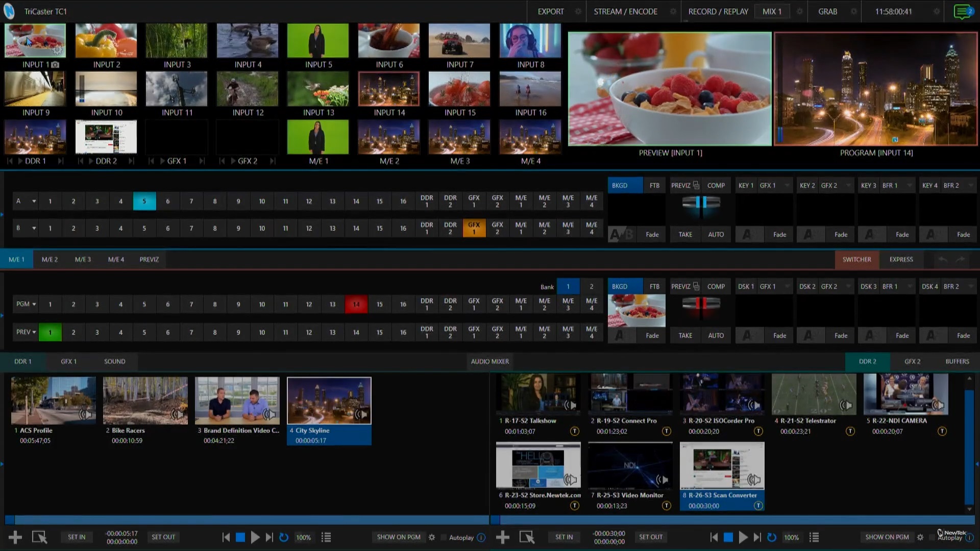
Task: Open DDR 1 Show On PGM settings gear
Action: tap(432, 537)
